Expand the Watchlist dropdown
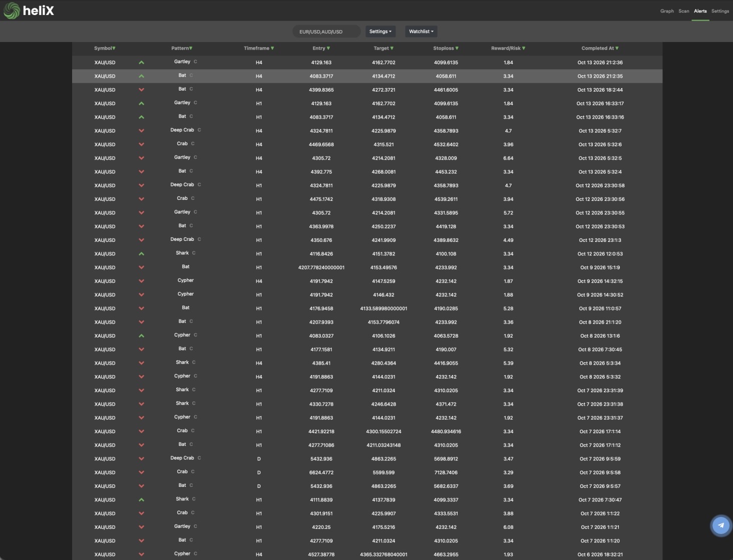The image size is (733, 560). (421, 32)
